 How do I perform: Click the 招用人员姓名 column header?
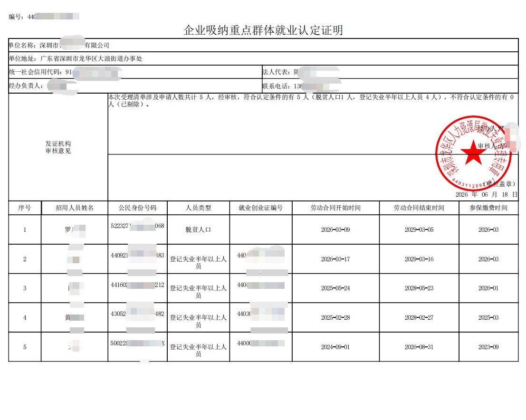point(75,208)
